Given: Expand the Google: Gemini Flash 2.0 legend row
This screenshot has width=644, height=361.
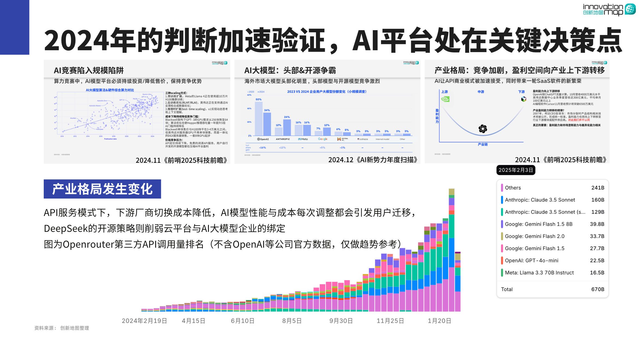Looking at the screenshot, I should (x=534, y=236).
